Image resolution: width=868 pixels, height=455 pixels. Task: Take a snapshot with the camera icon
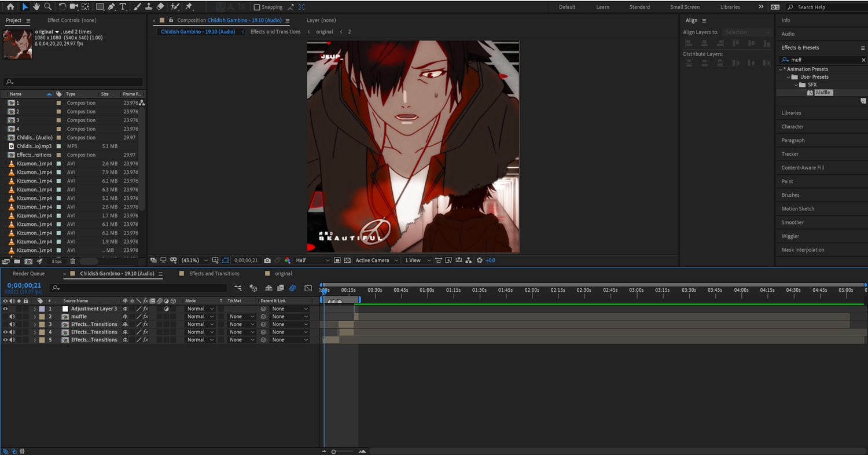(267, 260)
